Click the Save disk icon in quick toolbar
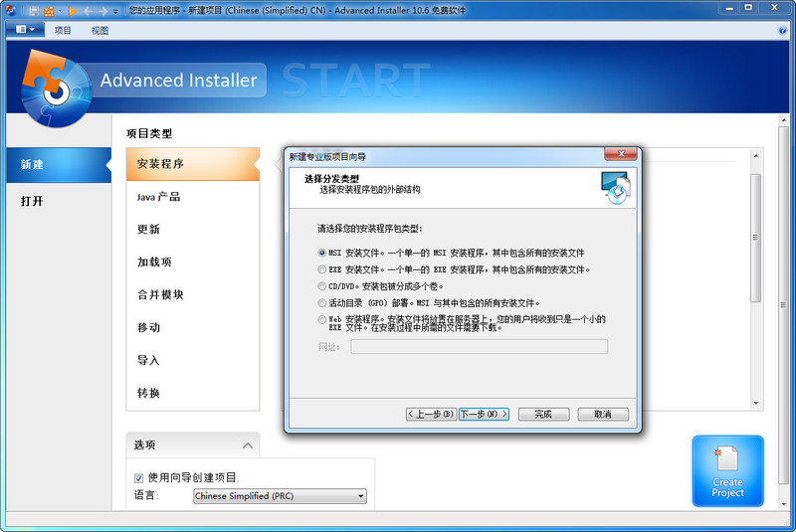796x532 pixels. (34, 11)
